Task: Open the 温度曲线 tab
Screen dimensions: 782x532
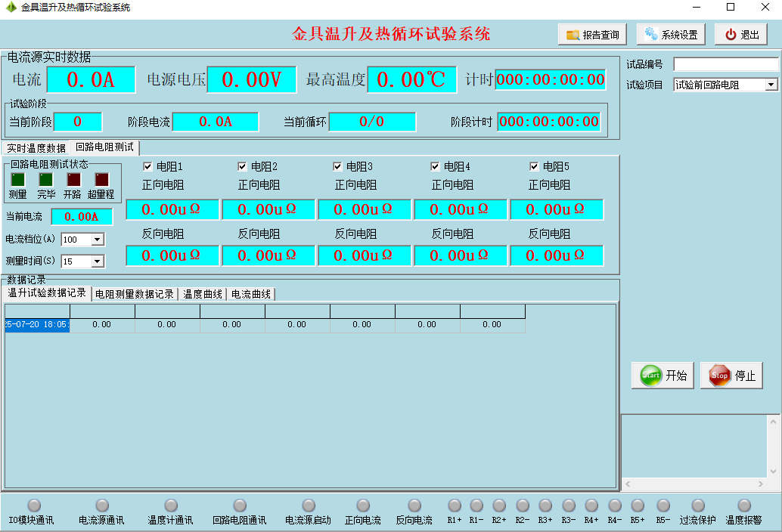Action: (203, 294)
